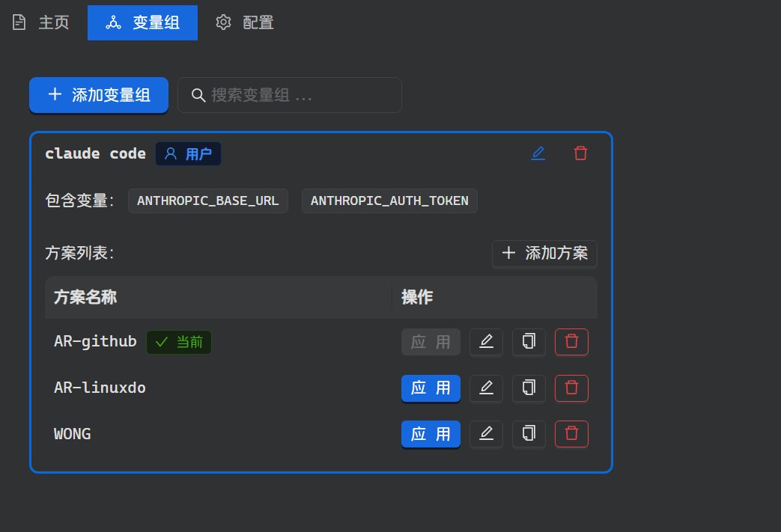
Task: Copy the WONG scheme
Action: [529, 434]
